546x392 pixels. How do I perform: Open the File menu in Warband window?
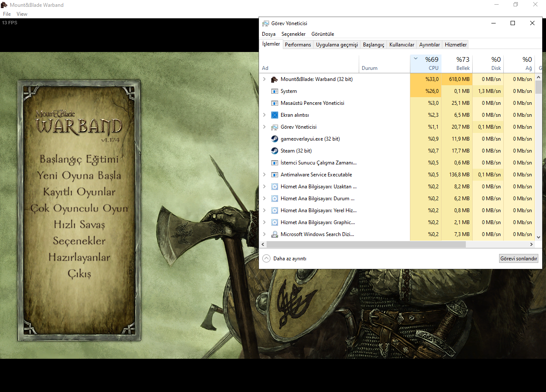pos(7,14)
